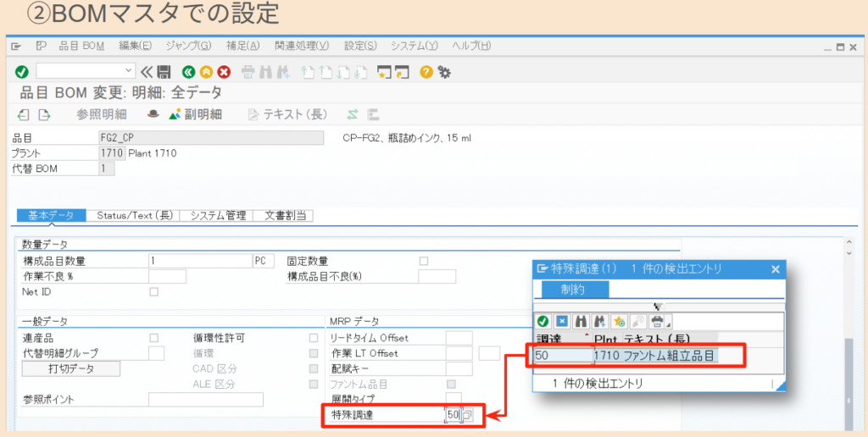Click the Next Item icon in application toolbar
This screenshot has width=868, height=437.
pos(44,114)
